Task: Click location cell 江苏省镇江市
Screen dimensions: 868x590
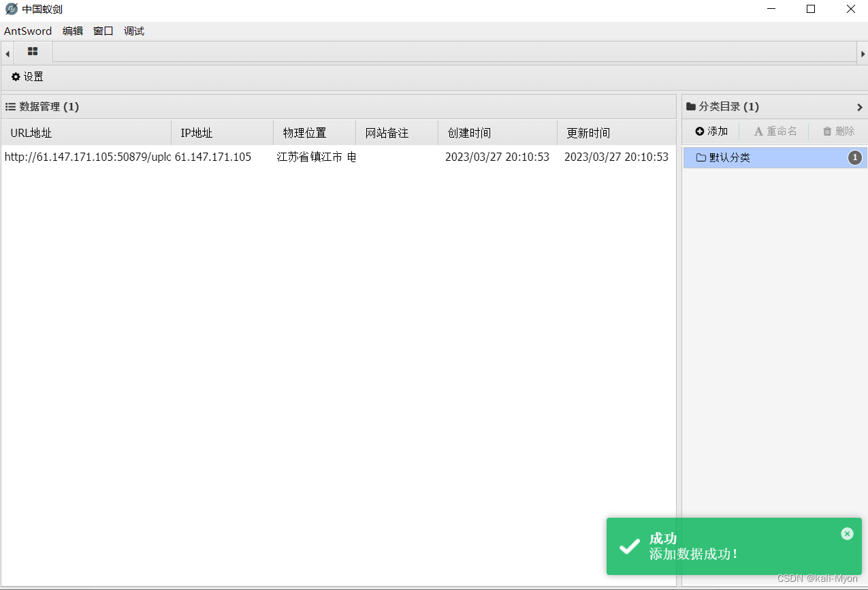Action: (x=316, y=157)
